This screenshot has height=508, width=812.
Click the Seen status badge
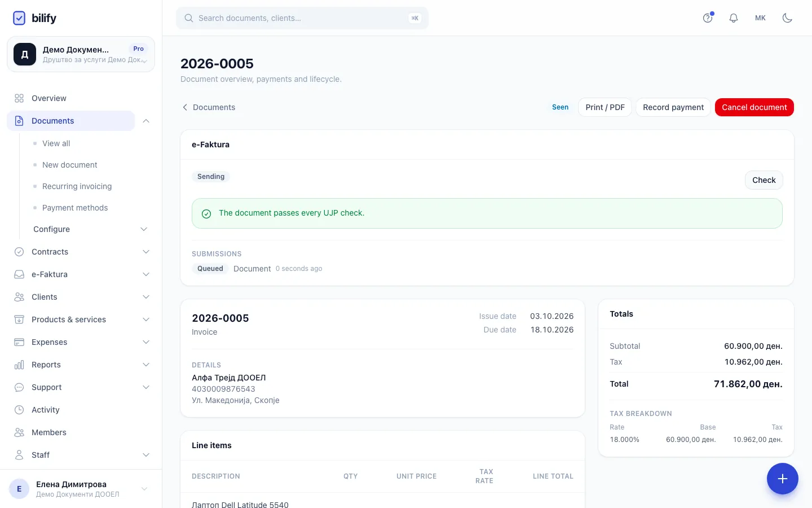click(561, 107)
